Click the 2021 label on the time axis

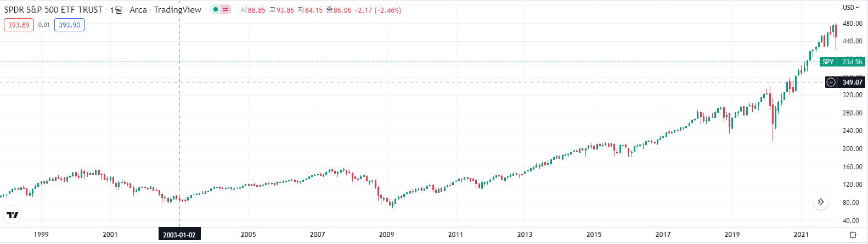[x=802, y=235]
